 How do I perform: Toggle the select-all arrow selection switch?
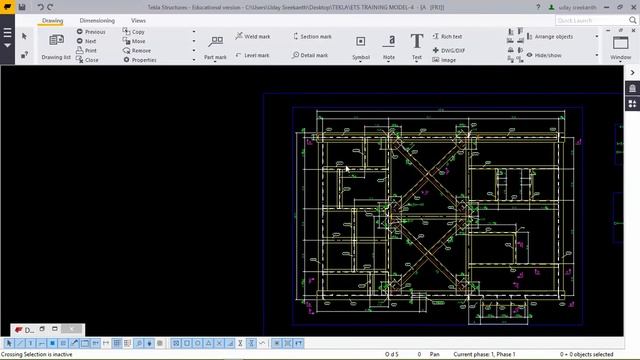pyautogui.click(x=9, y=343)
